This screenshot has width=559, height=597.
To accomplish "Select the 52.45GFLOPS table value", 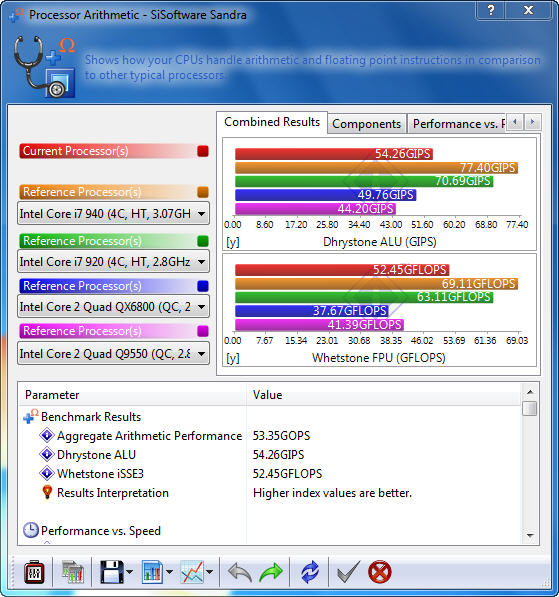I will pos(287,474).
